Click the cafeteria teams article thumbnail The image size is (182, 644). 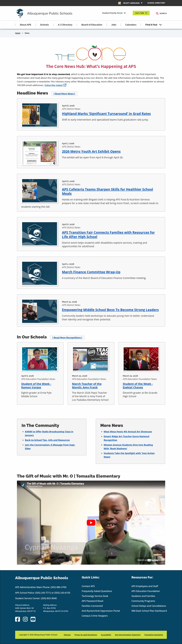coord(40,191)
